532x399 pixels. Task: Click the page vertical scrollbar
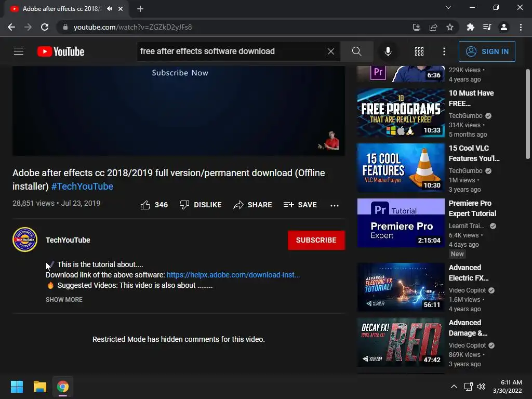point(528,114)
